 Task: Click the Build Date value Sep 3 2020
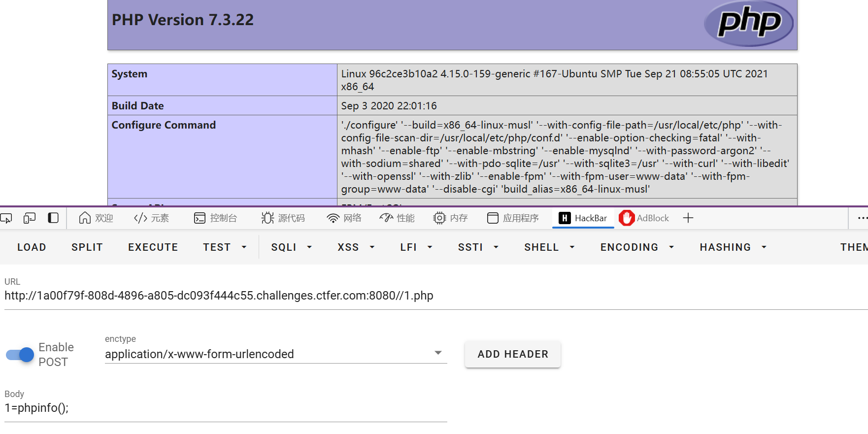click(x=389, y=106)
